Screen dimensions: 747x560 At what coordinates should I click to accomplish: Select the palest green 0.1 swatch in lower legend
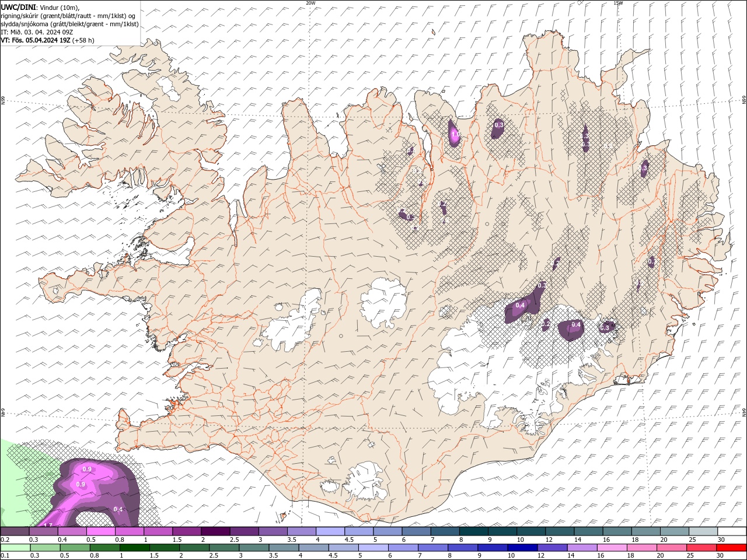tap(15, 548)
